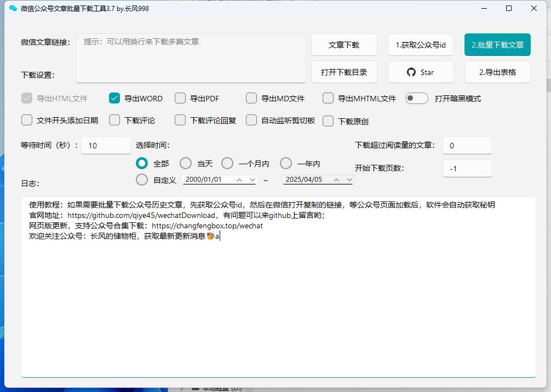
Task: Toggle the disabled 导出HTML文件 checkbox
Action: click(x=27, y=99)
